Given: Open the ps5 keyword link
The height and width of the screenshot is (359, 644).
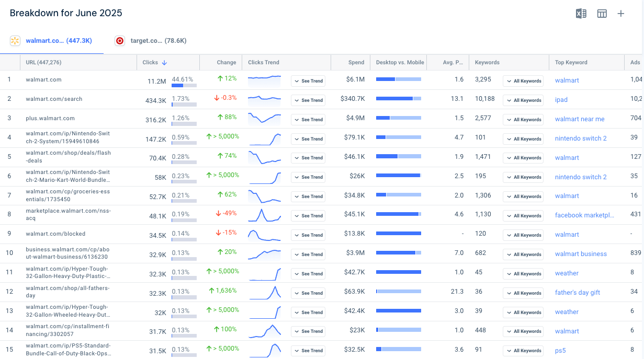Looking at the screenshot, I should [560, 350].
